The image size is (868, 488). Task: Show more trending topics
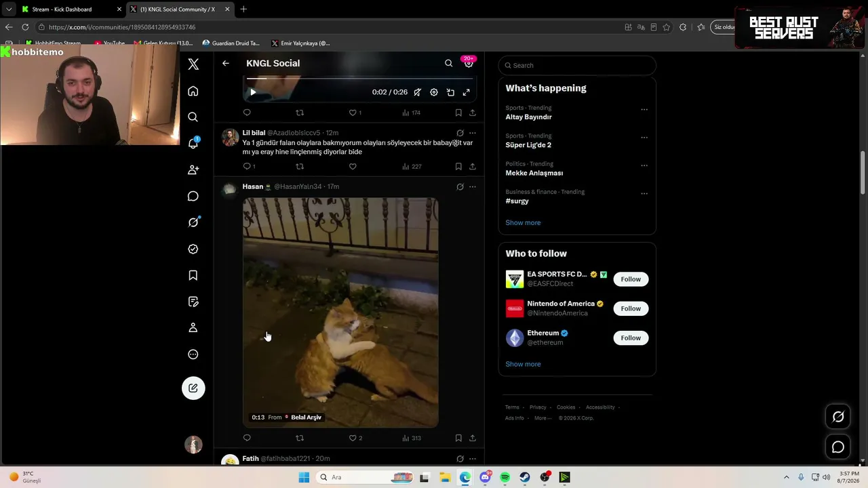coord(523,222)
